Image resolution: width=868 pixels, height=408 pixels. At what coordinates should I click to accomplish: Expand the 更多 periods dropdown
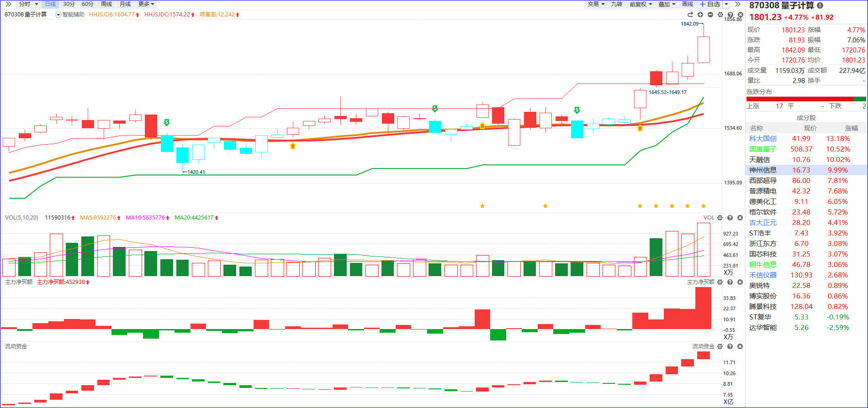[146, 4]
